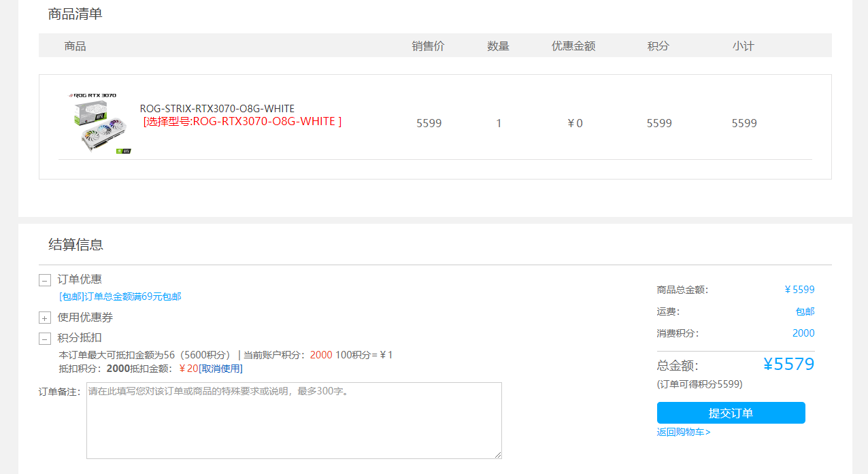Open product name ROG-STRIX-RTX3070-O8G-WHITE
The width and height of the screenshot is (868, 474).
(217, 109)
